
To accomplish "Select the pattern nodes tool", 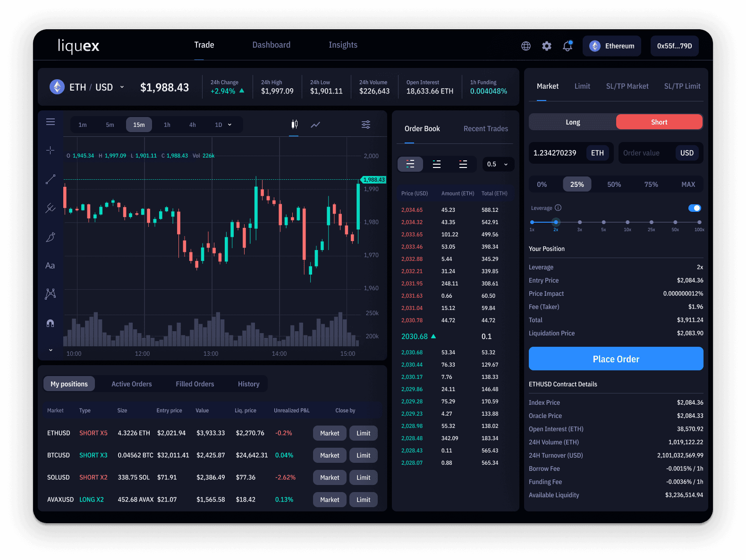I will [x=51, y=294].
